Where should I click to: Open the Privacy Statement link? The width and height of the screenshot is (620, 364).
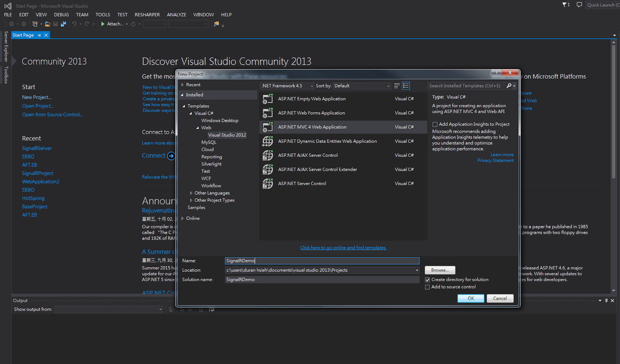point(496,161)
